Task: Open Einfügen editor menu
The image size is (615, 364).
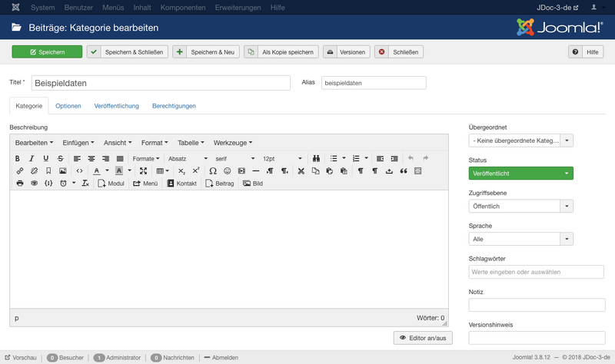Action: (x=78, y=143)
